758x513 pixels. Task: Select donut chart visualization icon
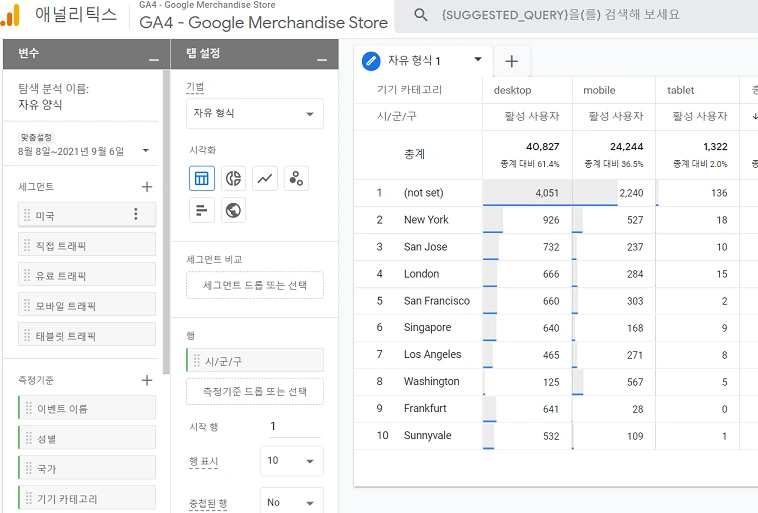point(233,178)
